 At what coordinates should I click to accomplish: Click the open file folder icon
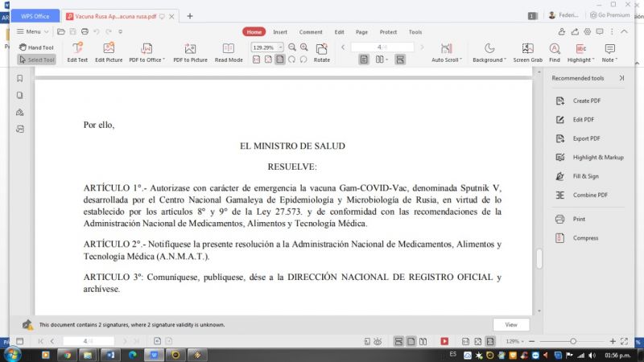[x=61, y=31]
